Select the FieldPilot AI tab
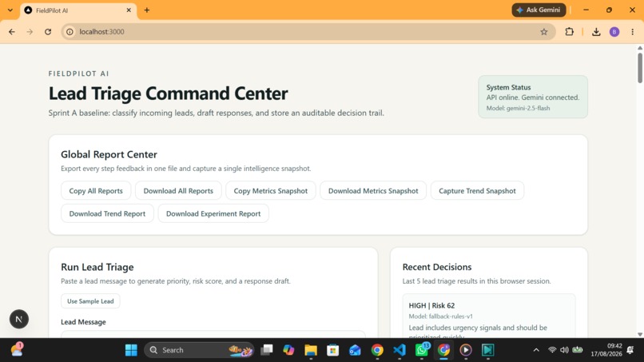This screenshot has height=362, width=644. 78,10
